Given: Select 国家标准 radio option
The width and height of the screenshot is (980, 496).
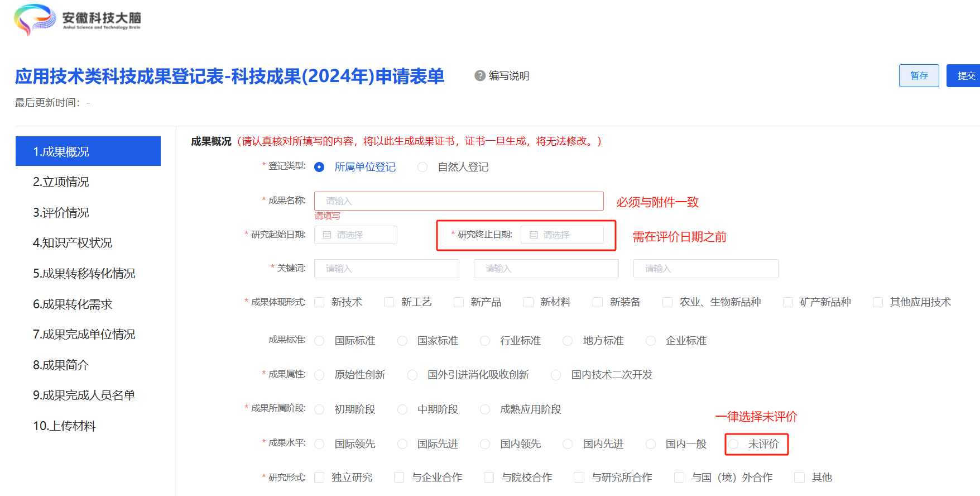Looking at the screenshot, I should pyautogui.click(x=402, y=341).
